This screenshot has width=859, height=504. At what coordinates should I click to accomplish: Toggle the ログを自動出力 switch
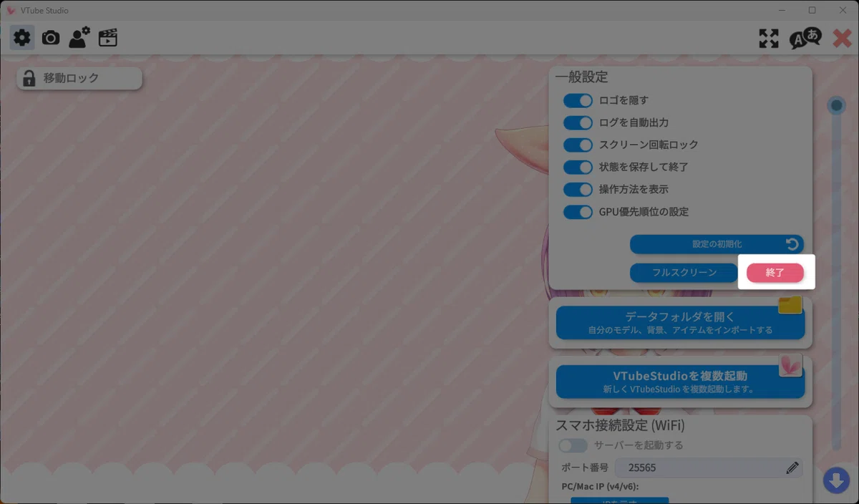[x=578, y=122]
